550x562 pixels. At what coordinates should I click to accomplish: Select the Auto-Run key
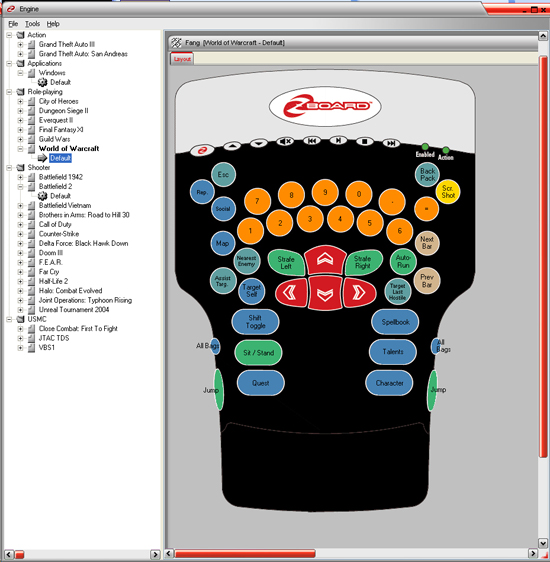click(x=403, y=262)
